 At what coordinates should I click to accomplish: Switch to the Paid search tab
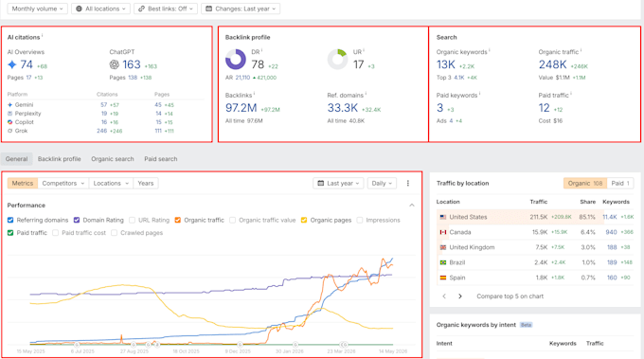click(x=161, y=159)
